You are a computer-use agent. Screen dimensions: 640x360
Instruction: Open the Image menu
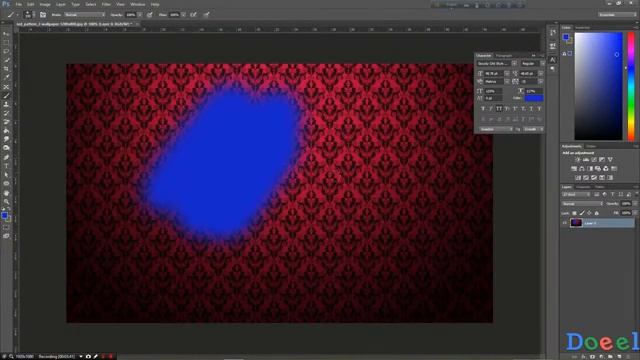tap(45, 4)
